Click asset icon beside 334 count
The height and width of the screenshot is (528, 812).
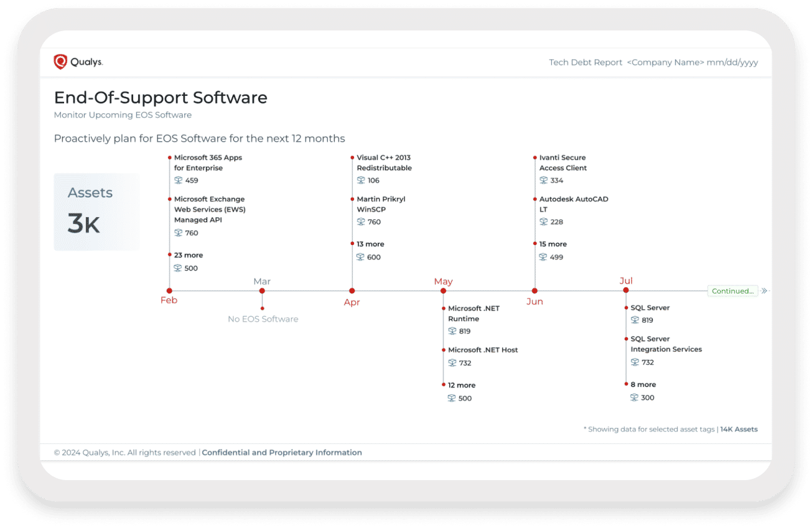[x=544, y=180]
